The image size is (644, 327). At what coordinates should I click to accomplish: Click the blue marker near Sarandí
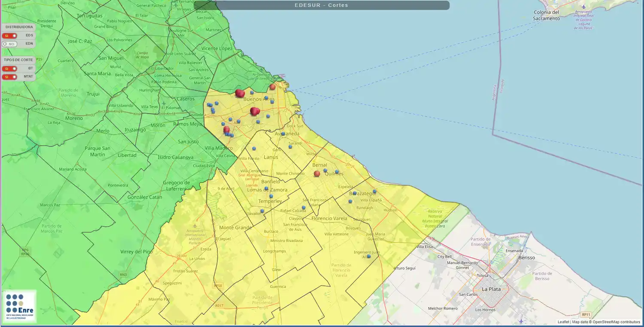pos(290,147)
